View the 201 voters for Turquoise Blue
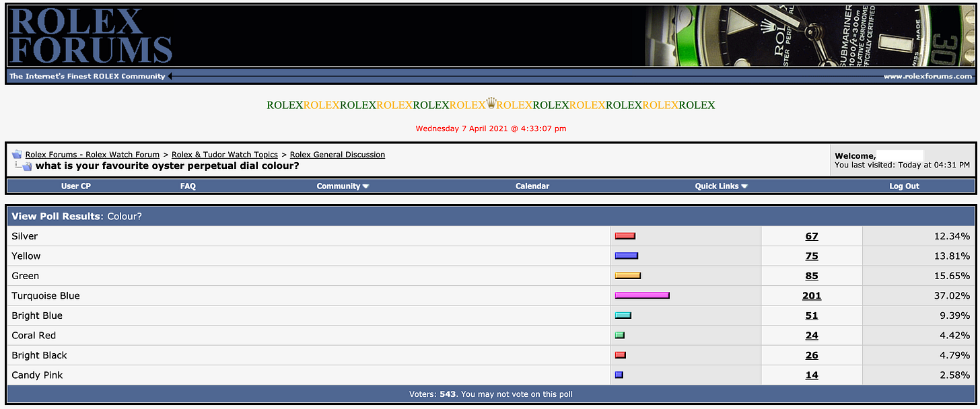The image size is (980, 409). [812, 295]
